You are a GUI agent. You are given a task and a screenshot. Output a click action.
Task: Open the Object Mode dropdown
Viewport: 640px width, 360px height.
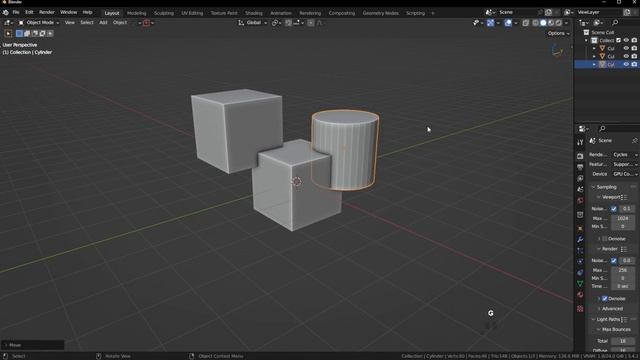(39, 23)
